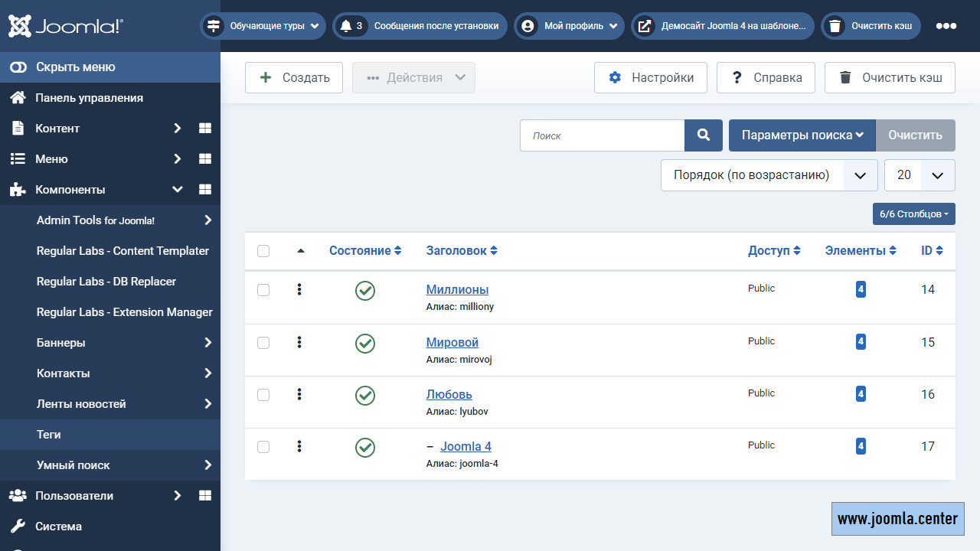Click the Joomla logo in the header

(65, 25)
